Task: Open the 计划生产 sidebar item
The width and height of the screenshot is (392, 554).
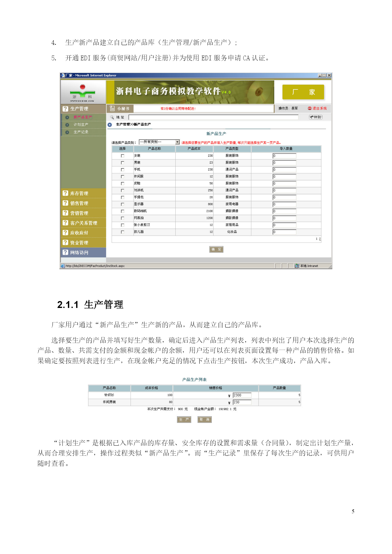Action: tap(81, 125)
